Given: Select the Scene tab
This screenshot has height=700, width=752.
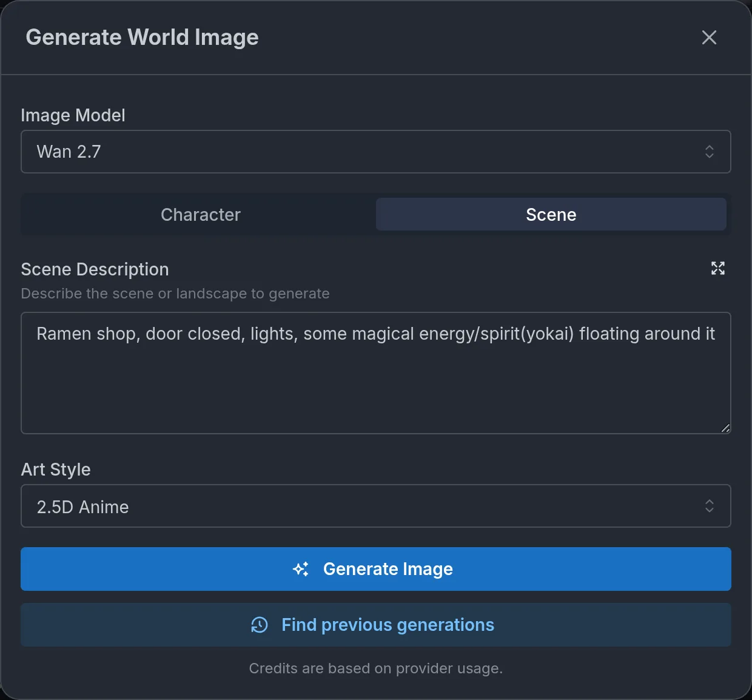Looking at the screenshot, I should [551, 214].
